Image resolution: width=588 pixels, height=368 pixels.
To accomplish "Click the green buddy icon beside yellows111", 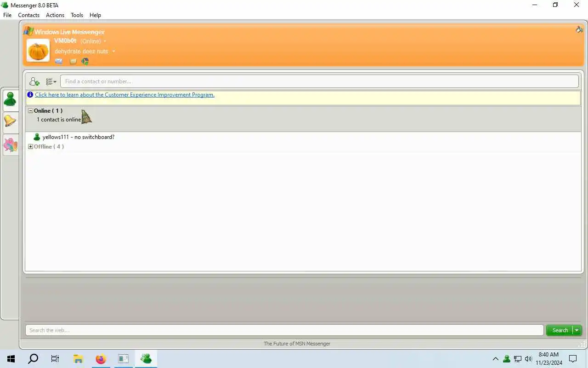I will [37, 137].
